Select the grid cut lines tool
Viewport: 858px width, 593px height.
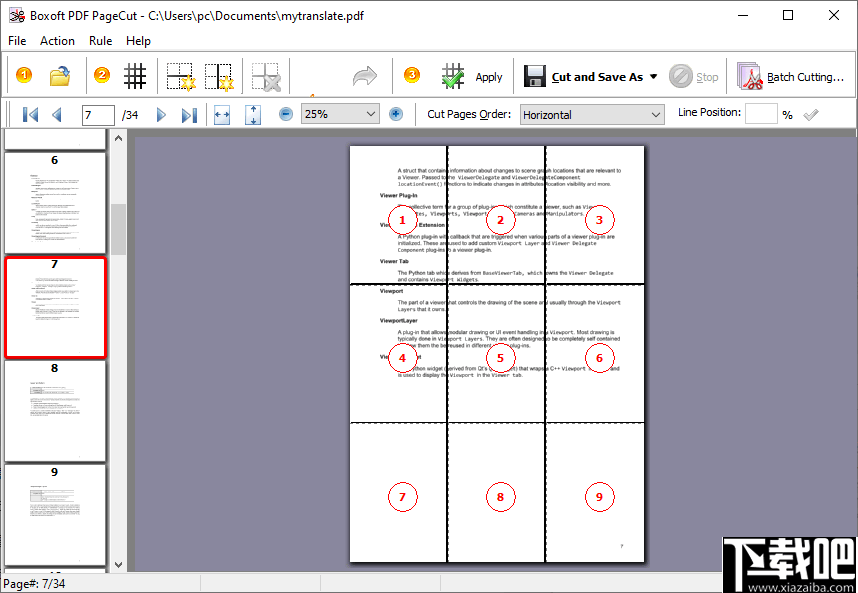(135, 75)
